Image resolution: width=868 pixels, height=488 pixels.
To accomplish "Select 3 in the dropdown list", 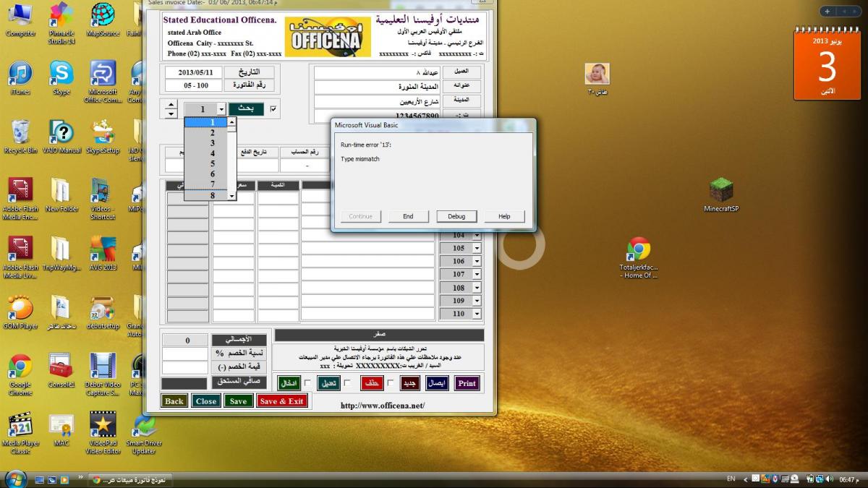I will 206,143.
